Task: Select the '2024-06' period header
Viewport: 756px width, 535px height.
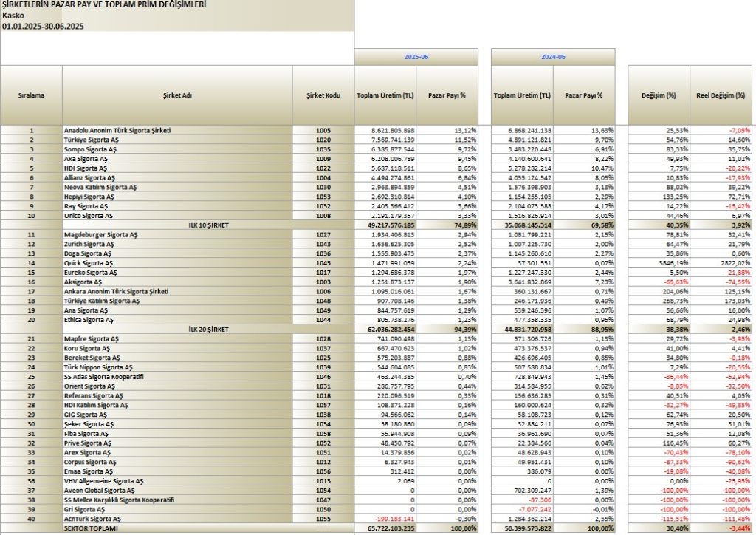Action: coord(553,57)
